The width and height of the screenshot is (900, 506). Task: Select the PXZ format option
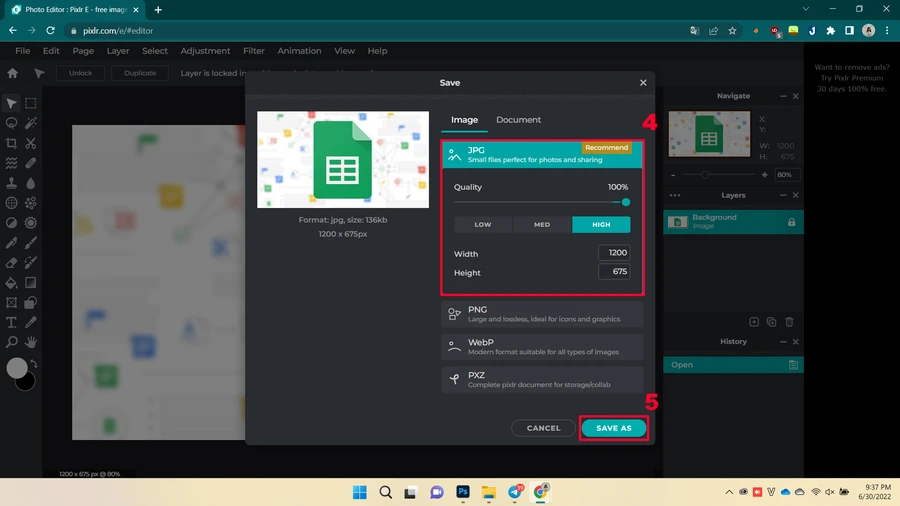tap(542, 379)
